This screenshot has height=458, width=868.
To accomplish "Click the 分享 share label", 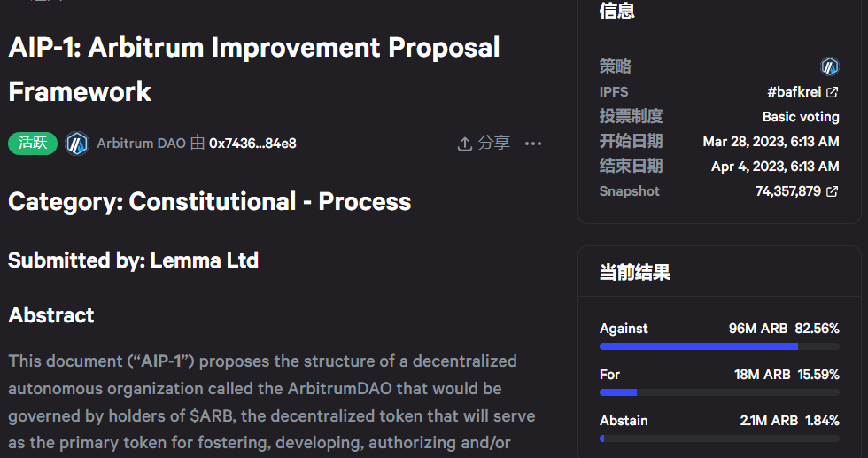I will pos(494,144).
